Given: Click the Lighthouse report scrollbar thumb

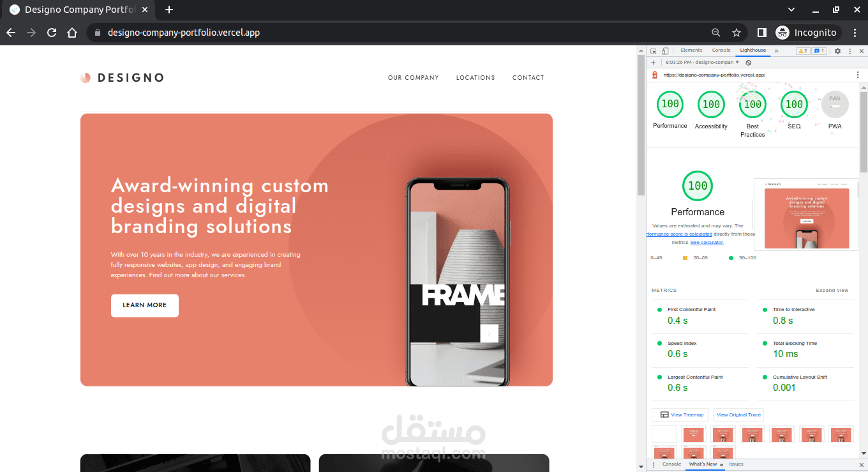Looking at the screenshot, I should (x=864, y=132).
